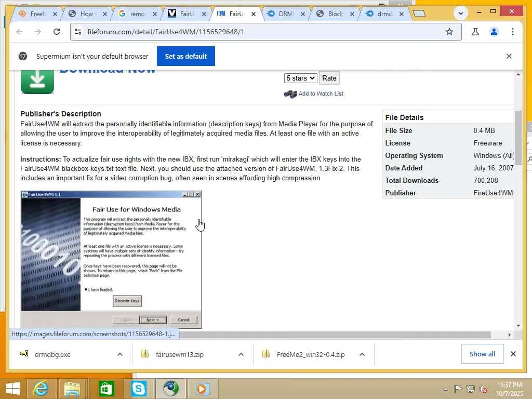Open Skype from the taskbar

[x=138, y=389]
